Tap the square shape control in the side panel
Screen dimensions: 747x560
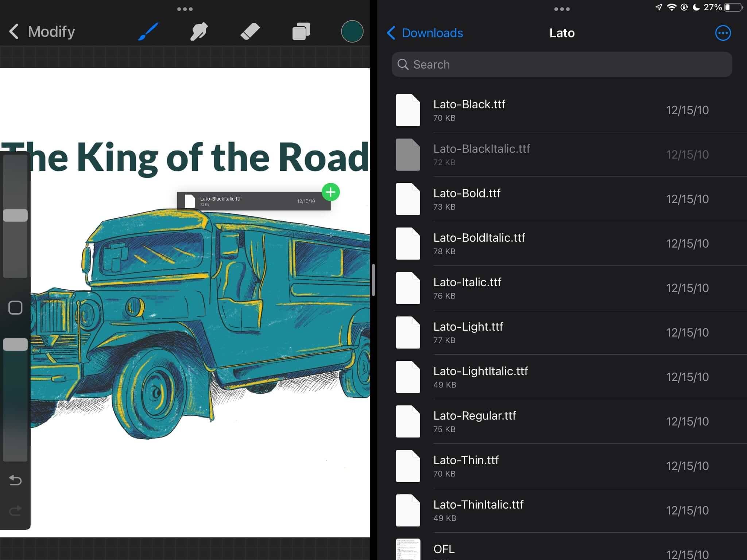click(x=15, y=308)
